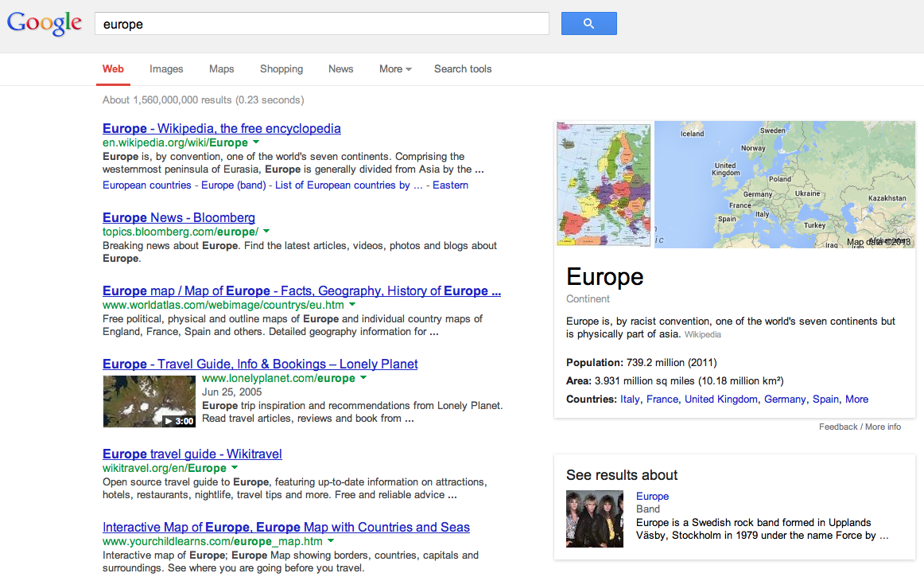Screen dimensions: 924x577
Task: Open the Europe map worldatlas result title
Action: point(301,290)
